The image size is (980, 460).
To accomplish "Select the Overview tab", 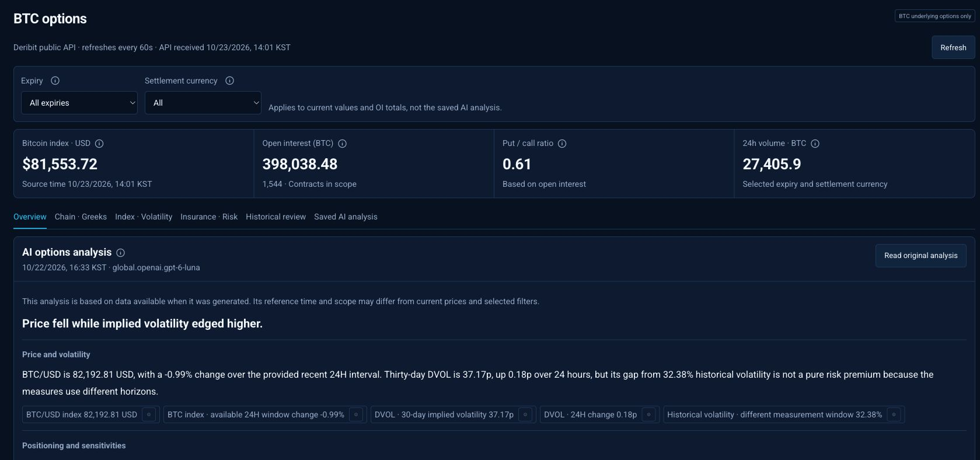I will click(30, 217).
